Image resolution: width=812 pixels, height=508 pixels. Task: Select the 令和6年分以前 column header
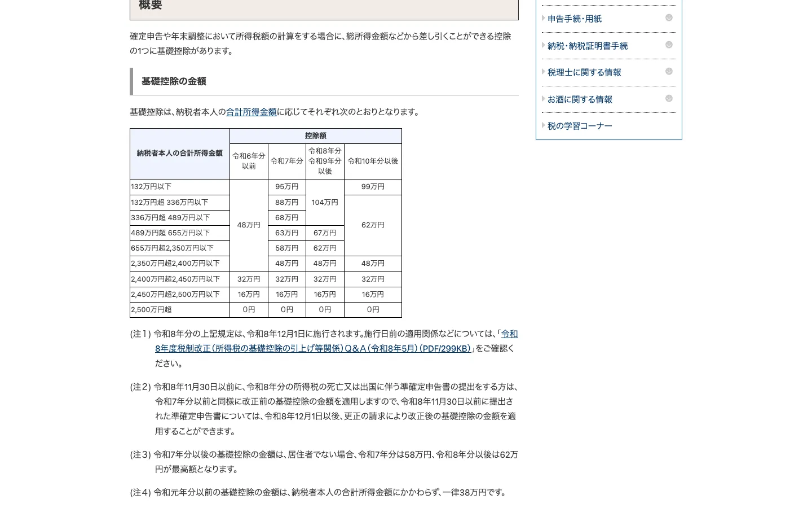coord(249,161)
